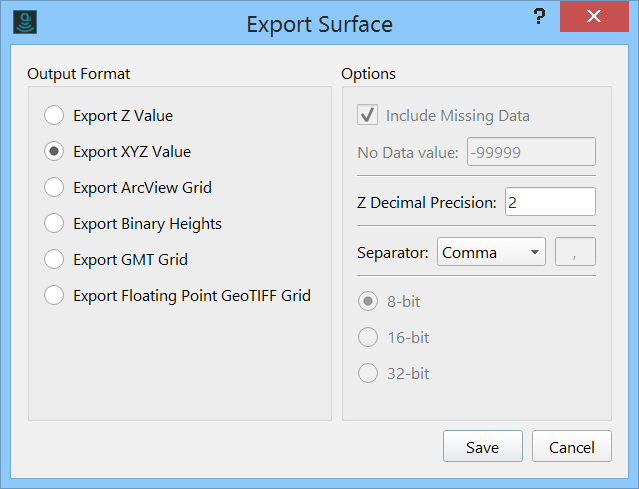Viewport: 639px width, 489px height.
Task: Select Export XYZ Value radio button
Action: 54,152
